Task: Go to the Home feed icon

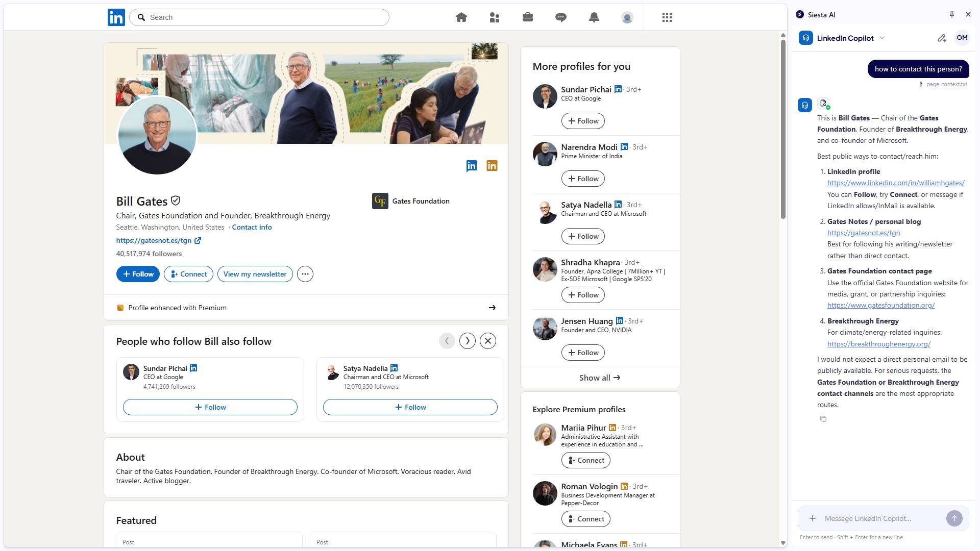Action: [461, 17]
